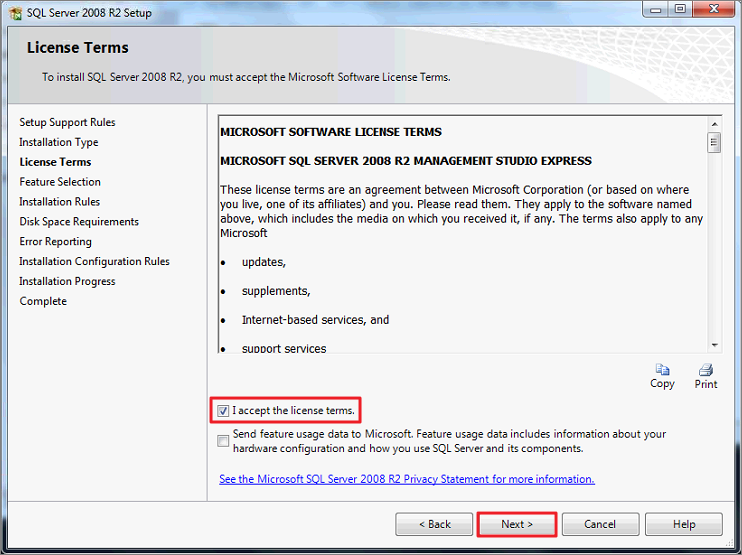Select Setup Support Rules step
Viewport: 742px width, 555px height.
click(67, 122)
